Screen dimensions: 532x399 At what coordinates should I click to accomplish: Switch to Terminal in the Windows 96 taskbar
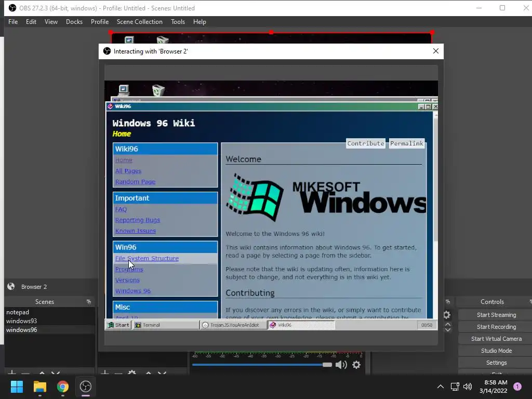[166, 325]
